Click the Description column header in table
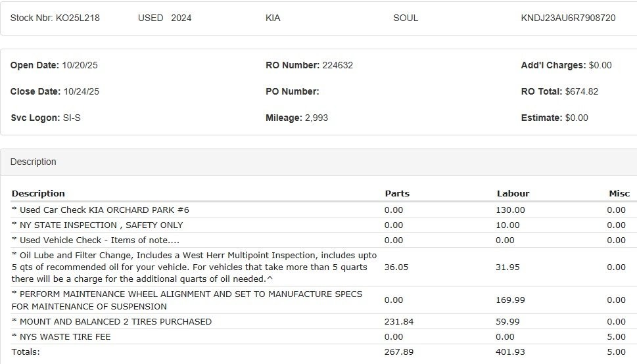Viewport: 637px width, 364px height. 38,193
